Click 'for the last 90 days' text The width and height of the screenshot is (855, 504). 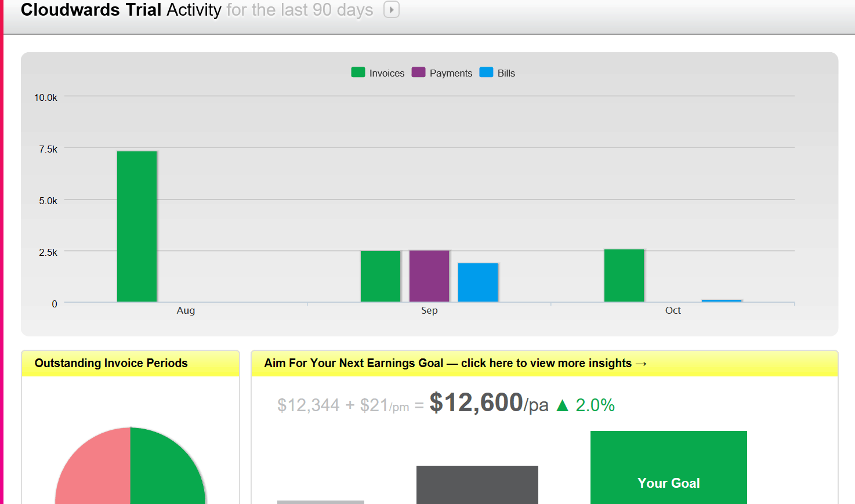(300, 10)
